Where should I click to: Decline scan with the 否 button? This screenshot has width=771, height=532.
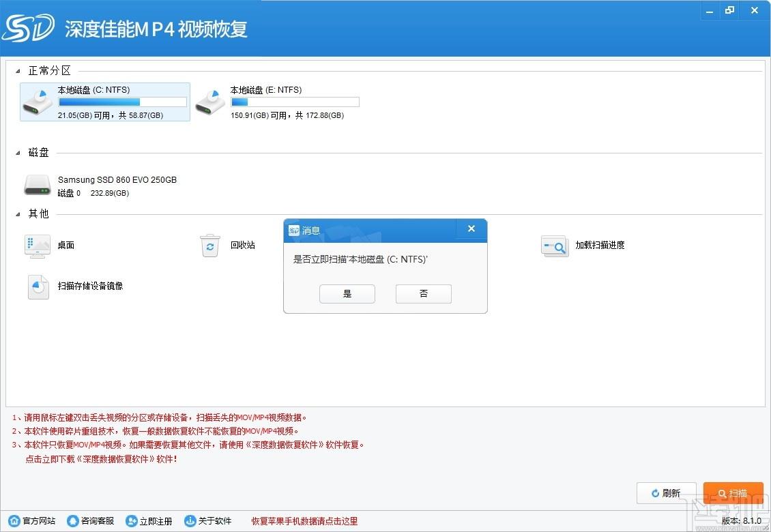pyautogui.click(x=423, y=293)
